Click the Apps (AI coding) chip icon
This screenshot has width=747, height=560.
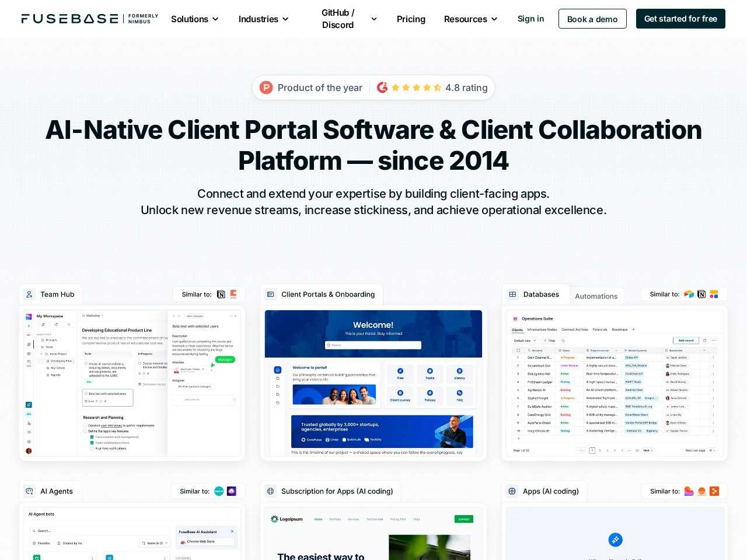point(512,491)
